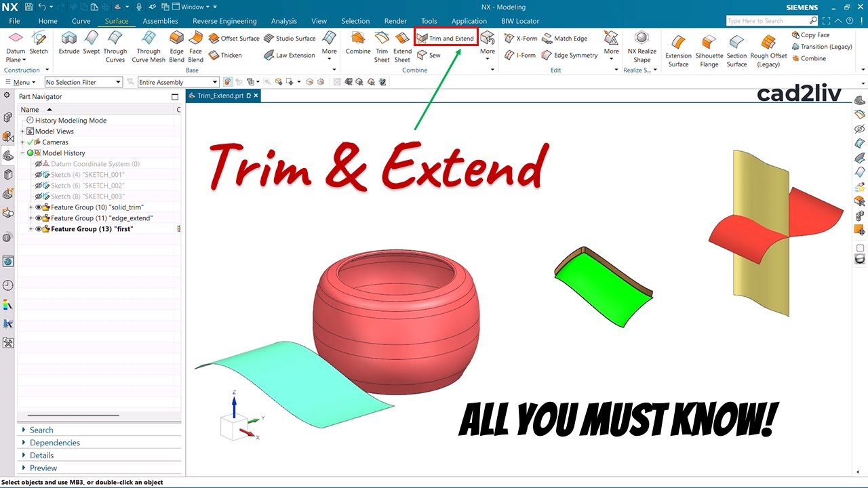868x488 pixels.
Task: Click the Thicken tool
Action: point(226,56)
